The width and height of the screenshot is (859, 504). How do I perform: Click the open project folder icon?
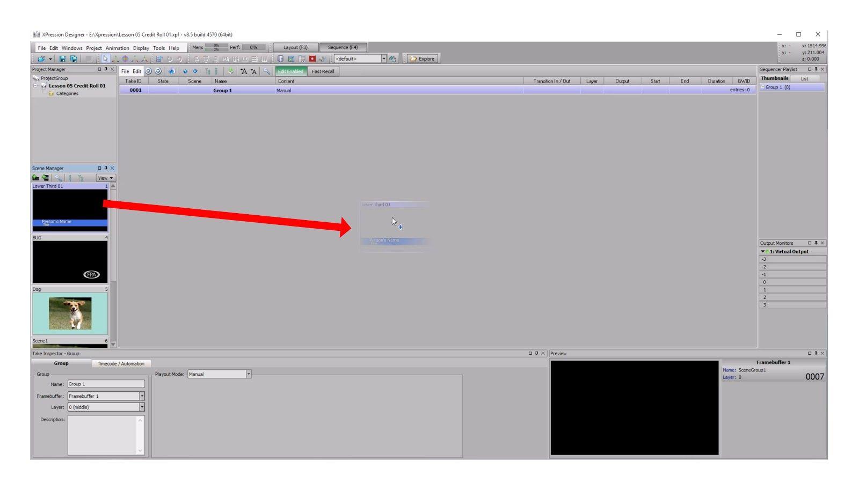(41, 59)
